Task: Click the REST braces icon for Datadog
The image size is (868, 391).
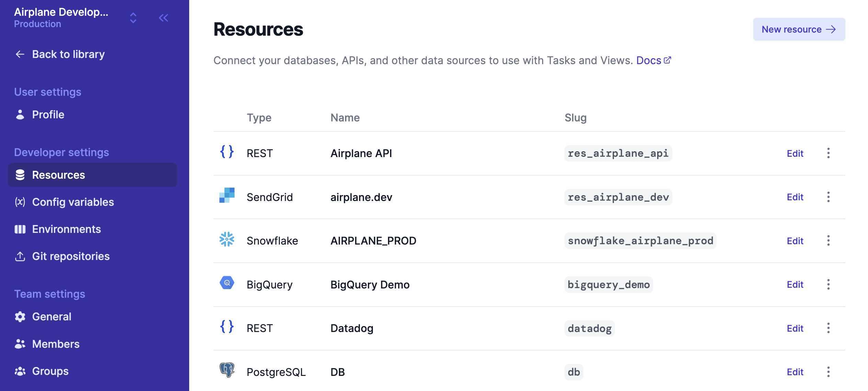Action: [227, 327]
